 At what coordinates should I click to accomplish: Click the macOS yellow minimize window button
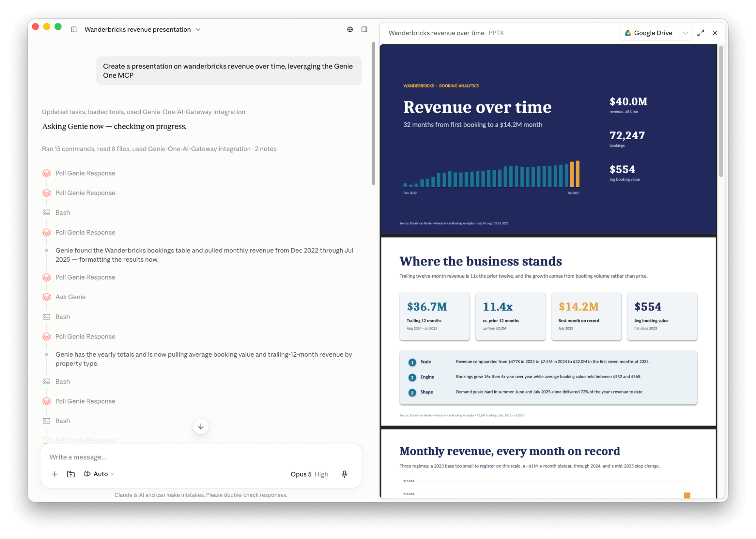(x=47, y=26)
